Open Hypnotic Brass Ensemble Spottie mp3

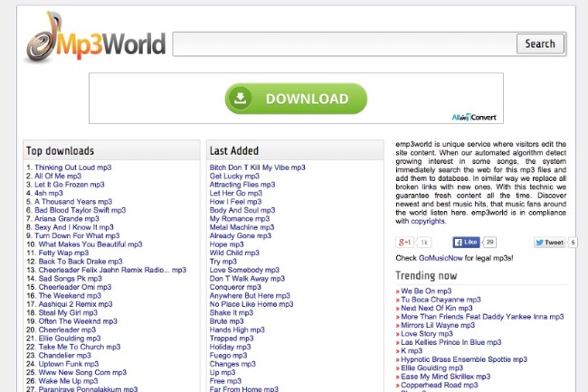click(x=464, y=359)
